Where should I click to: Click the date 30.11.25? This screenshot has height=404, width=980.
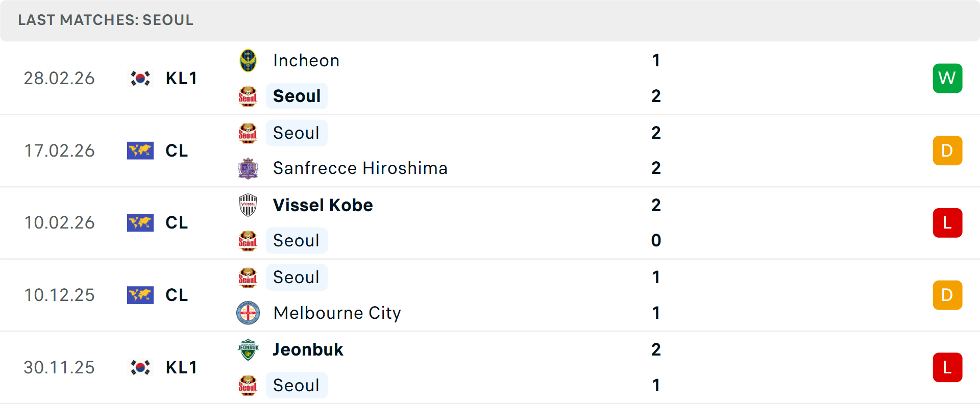click(59, 367)
